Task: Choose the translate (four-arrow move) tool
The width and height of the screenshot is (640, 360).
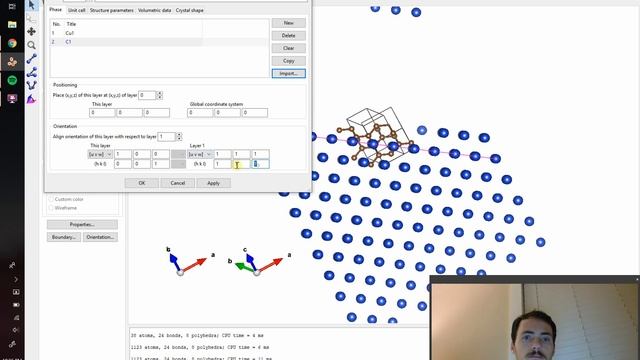Action: [x=31, y=32]
